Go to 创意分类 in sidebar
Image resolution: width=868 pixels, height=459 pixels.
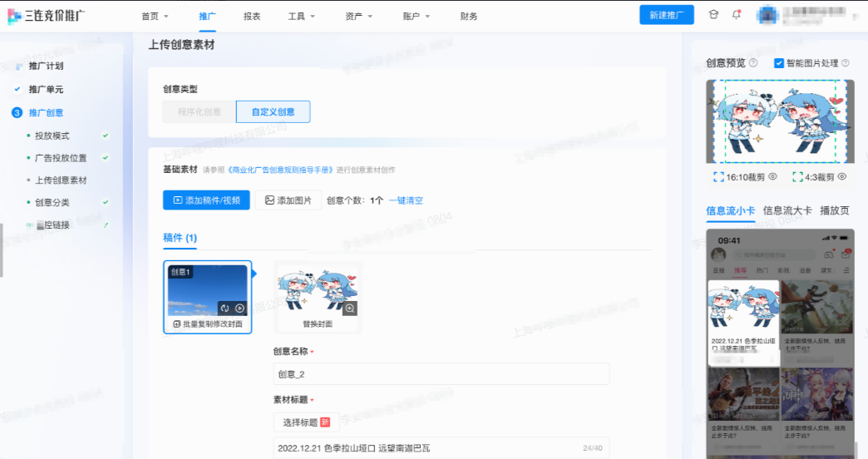[52, 202]
